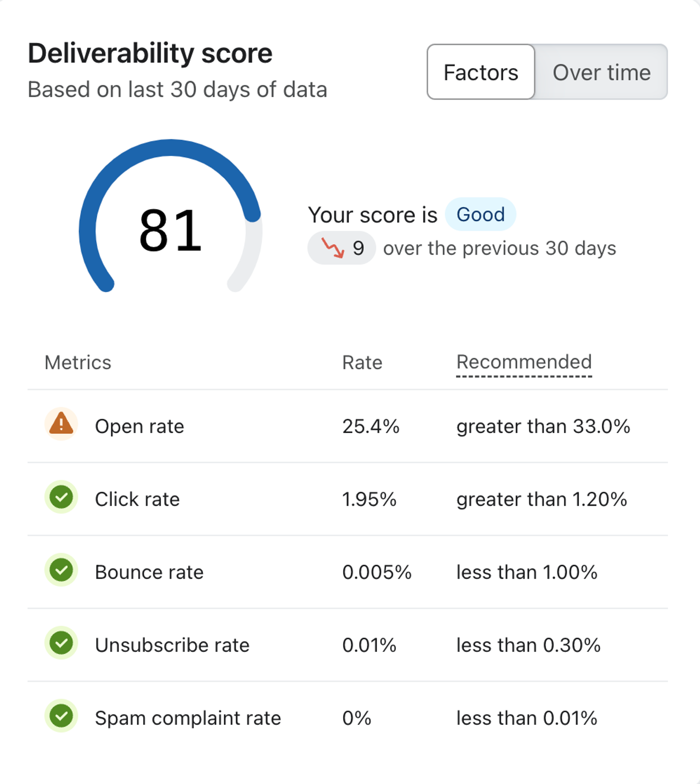
Task: Click the Metrics column header
Action: [78, 362]
